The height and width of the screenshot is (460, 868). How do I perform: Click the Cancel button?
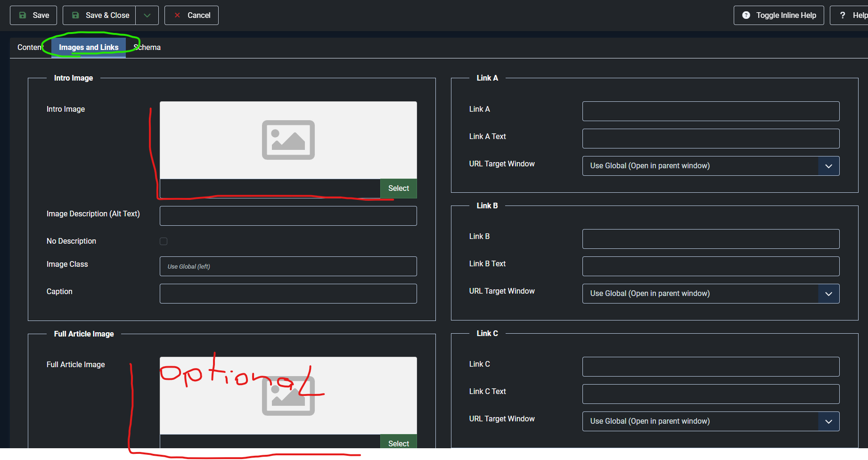pyautogui.click(x=191, y=16)
